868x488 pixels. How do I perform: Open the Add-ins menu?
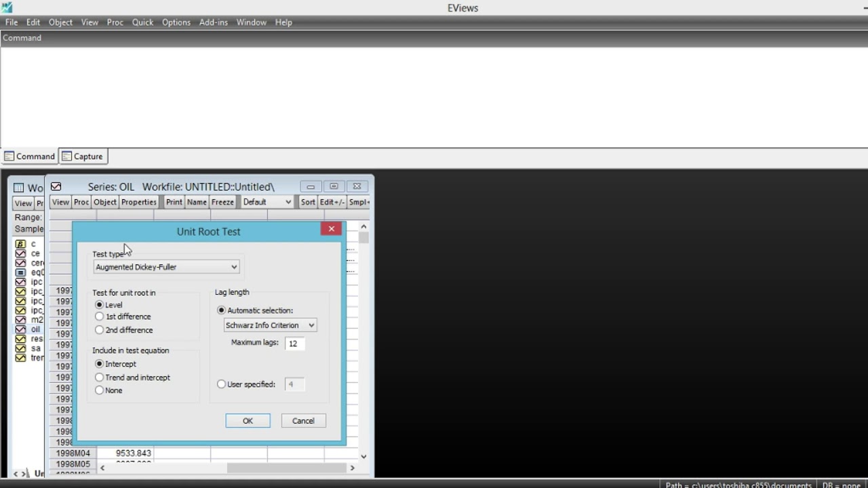coord(214,22)
